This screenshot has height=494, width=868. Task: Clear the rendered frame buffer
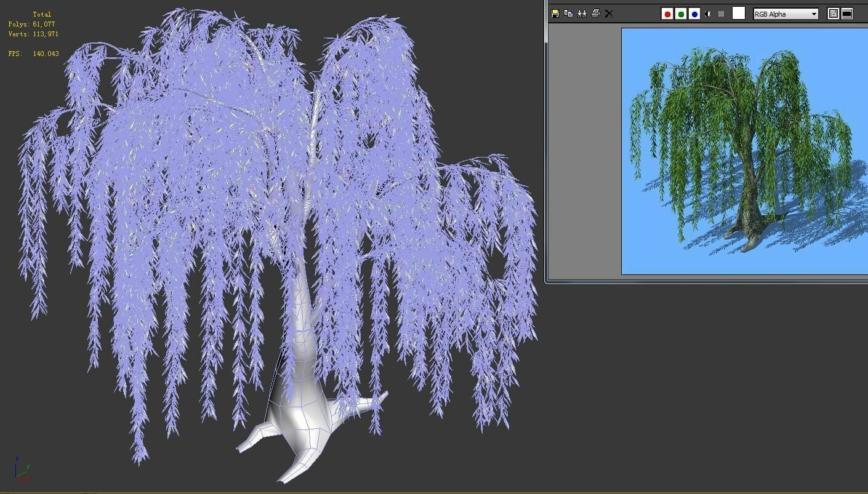608,14
